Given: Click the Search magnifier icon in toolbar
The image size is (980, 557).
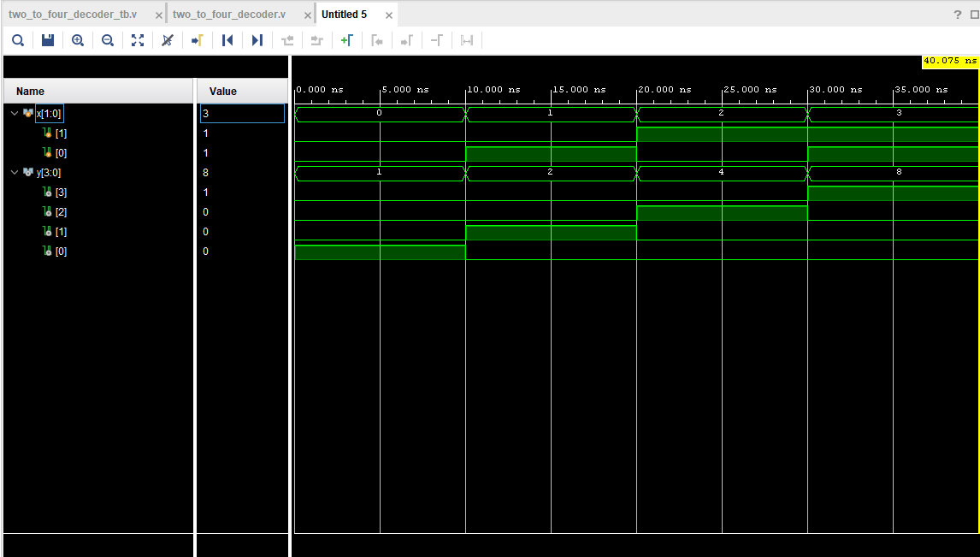Looking at the screenshot, I should [x=17, y=40].
